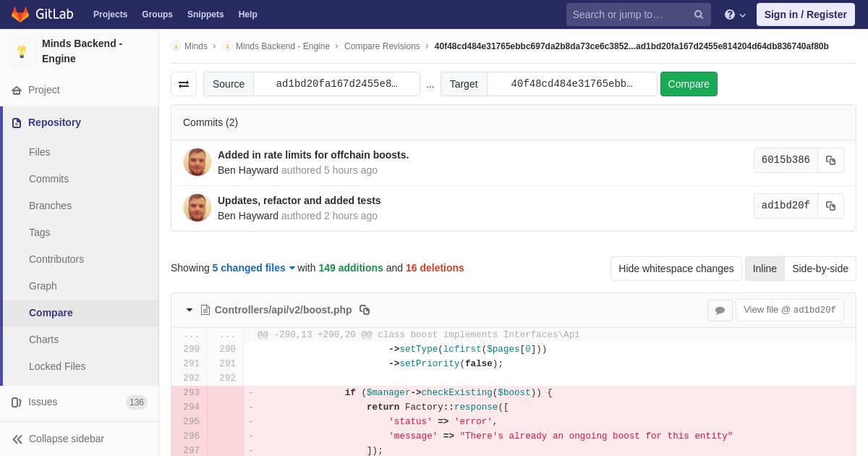Screen dimensions: 868x456
Task: Collapse sidebar
Action: click(x=66, y=439)
